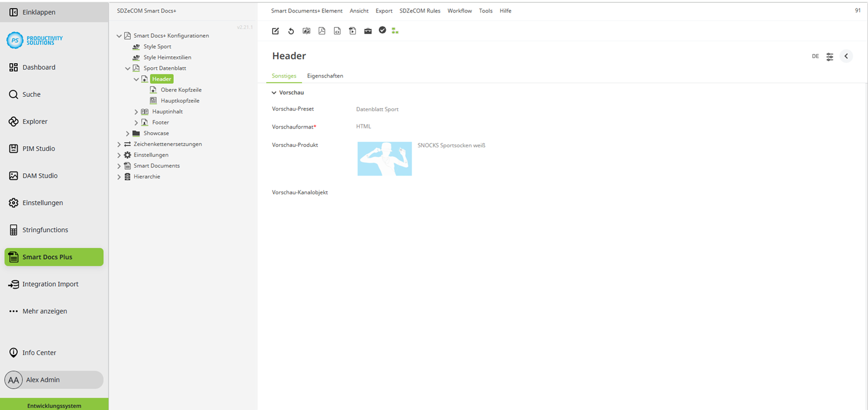Expand the Hauptinhalt tree node
This screenshot has height=410, width=868.
(136, 112)
